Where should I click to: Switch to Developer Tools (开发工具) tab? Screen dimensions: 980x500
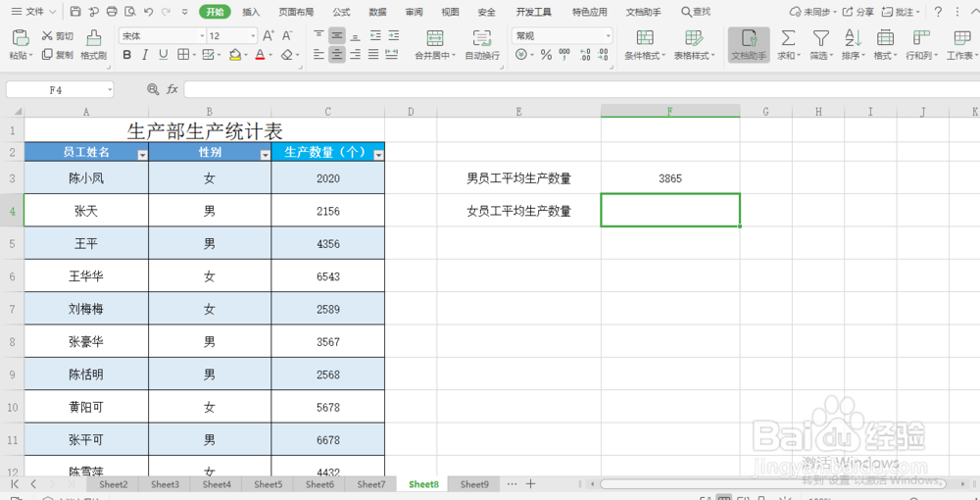[534, 12]
